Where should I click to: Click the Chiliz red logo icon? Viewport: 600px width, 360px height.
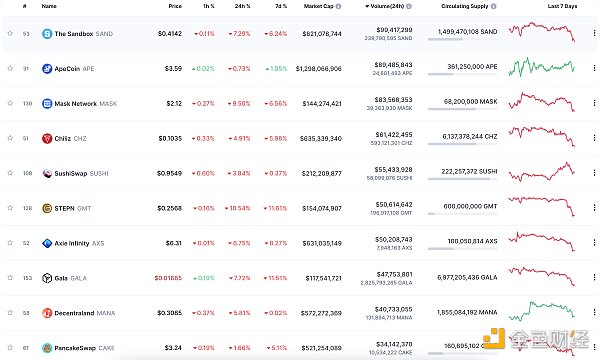click(x=47, y=138)
